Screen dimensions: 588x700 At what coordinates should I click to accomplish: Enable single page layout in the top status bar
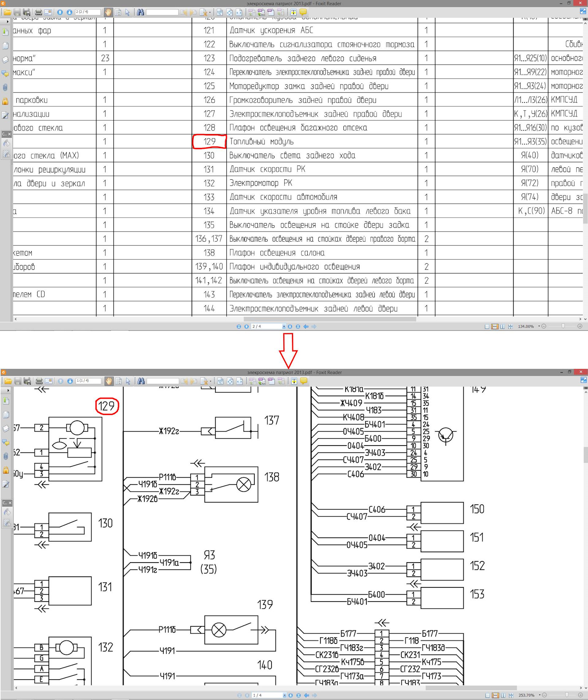click(487, 327)
